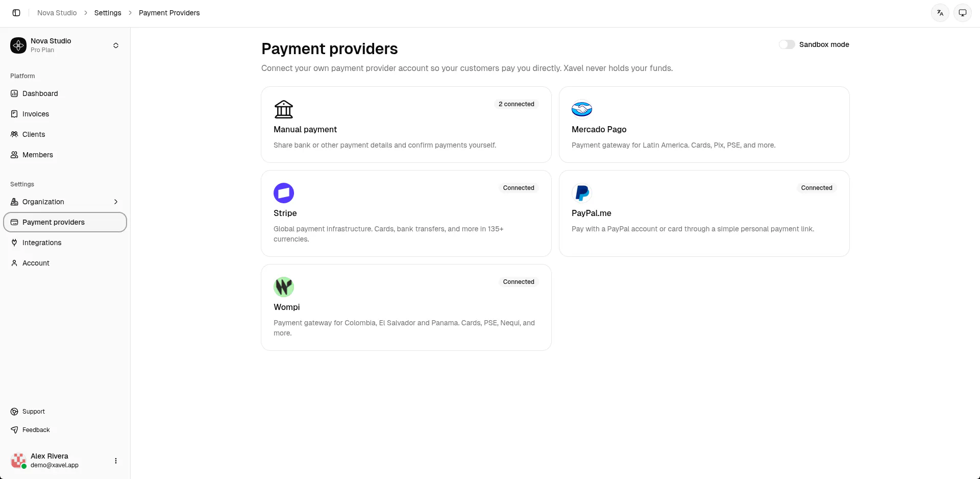Click the Members users icon
The image size is (980, 479).
click(14, 155)
